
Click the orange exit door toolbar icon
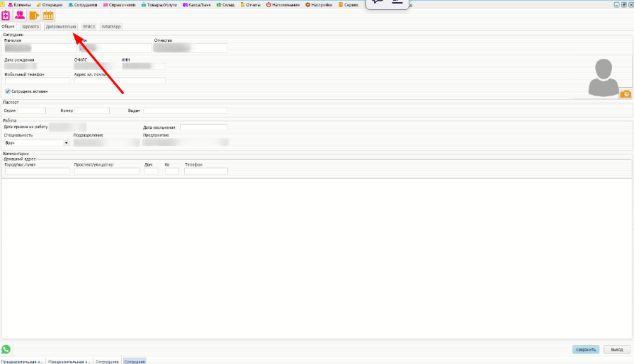[x=34, y=15]
